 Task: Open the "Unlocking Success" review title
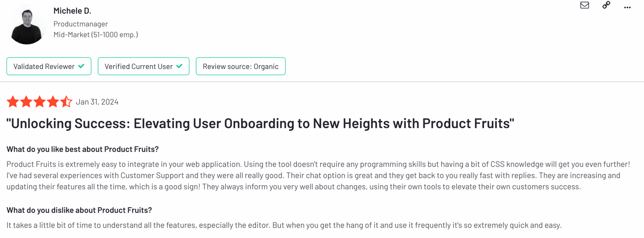coord(260,123)
